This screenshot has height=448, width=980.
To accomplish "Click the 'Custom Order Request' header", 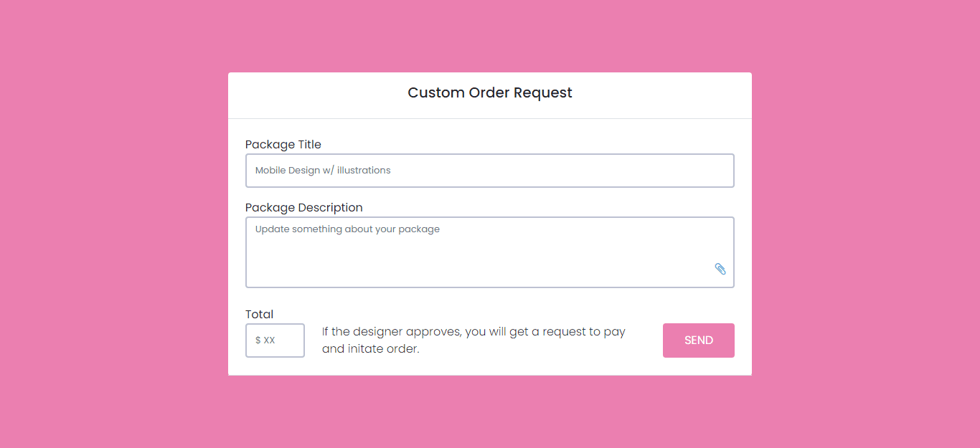I will point(490,92).
